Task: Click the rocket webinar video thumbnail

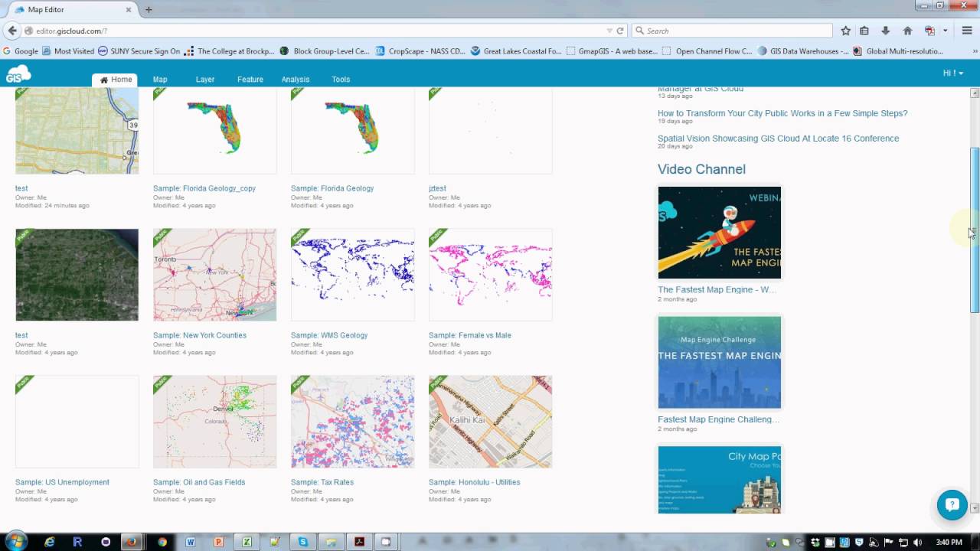Action: click(720, 233)
